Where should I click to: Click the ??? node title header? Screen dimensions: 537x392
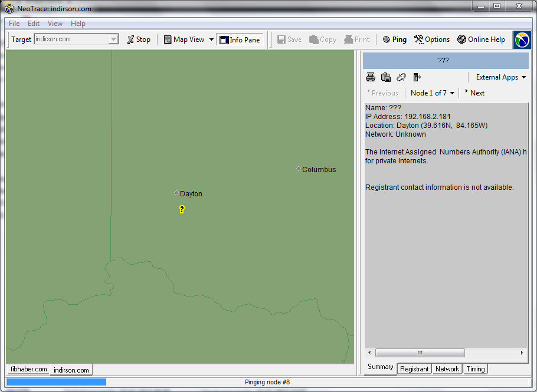click(446, 61)
